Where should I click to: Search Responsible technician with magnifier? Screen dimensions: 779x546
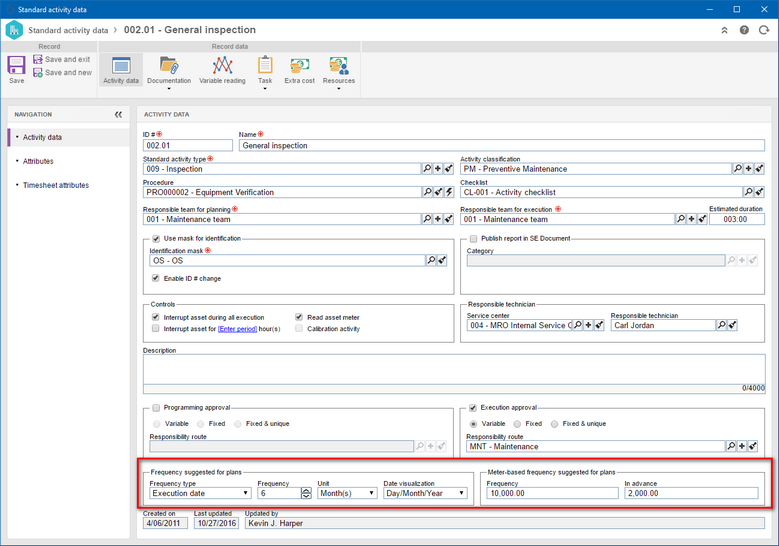(x=721, y=325)
